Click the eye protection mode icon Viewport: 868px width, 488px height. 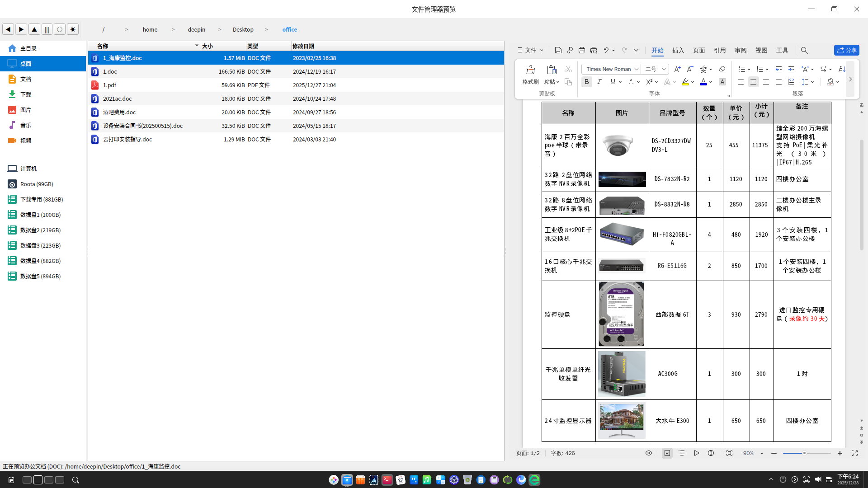click(649, 453)
